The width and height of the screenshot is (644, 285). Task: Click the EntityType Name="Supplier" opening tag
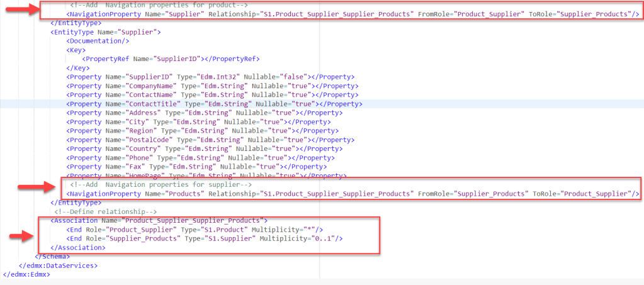(x=106, y=31)
